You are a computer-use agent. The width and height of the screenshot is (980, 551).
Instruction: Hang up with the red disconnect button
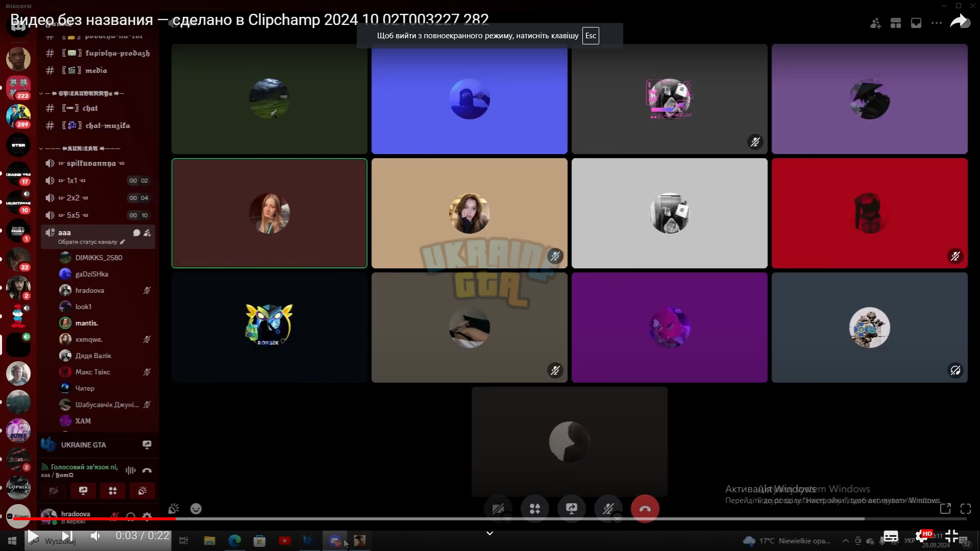pyautogui.click(x=645, y=509)
